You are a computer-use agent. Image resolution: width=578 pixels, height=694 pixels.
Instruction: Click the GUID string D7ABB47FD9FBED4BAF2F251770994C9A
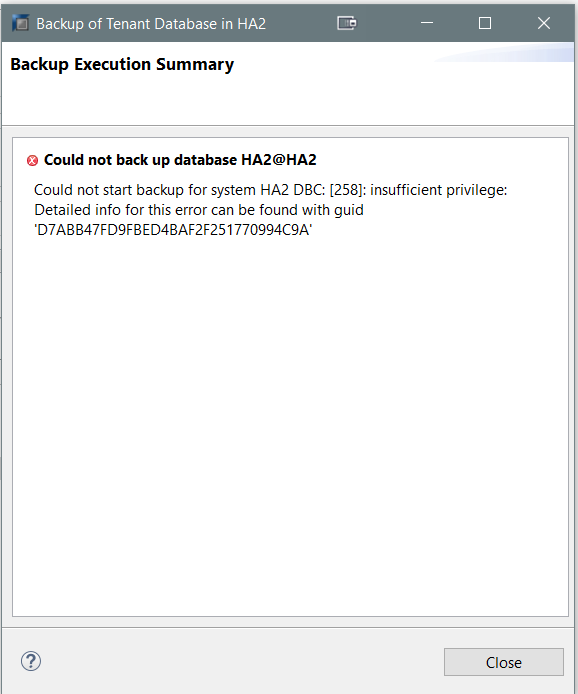tap(173, 230)
